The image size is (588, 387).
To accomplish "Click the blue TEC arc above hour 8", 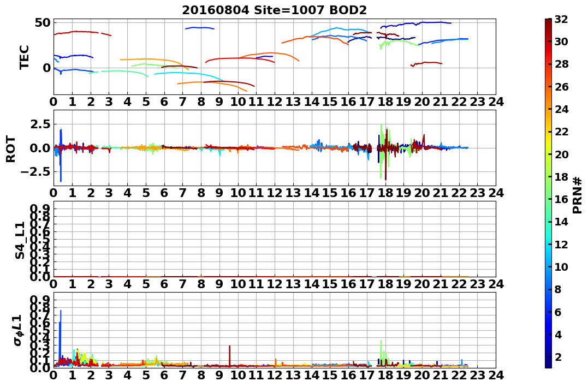I will click(x=199, y=28).
